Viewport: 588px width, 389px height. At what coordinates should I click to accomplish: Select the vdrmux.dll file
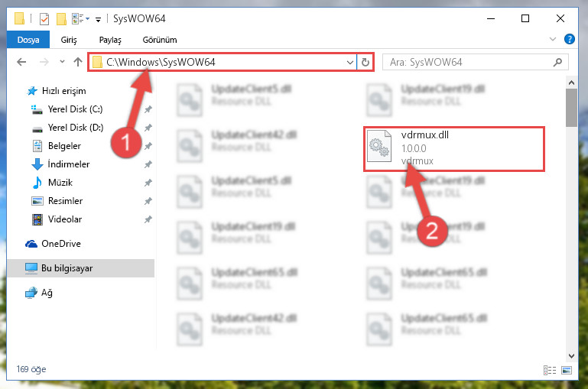(453, 149)
